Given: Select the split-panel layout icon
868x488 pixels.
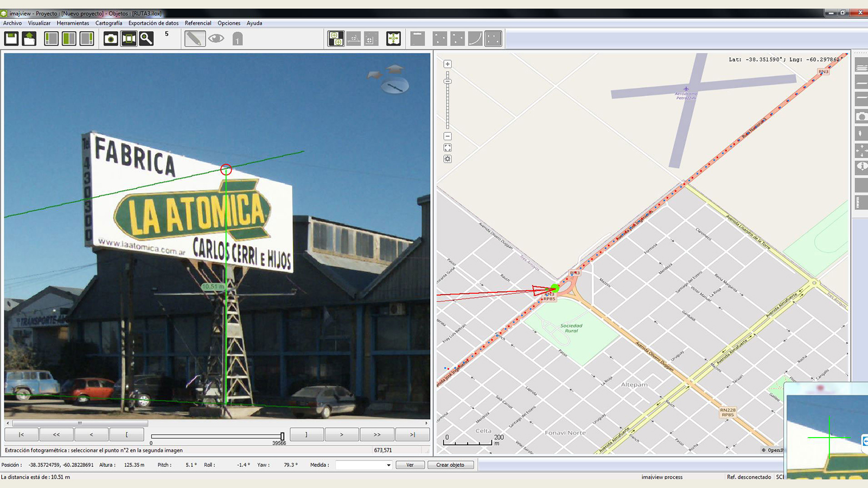Looking at the screenshot, I should [x=69, y=38].
